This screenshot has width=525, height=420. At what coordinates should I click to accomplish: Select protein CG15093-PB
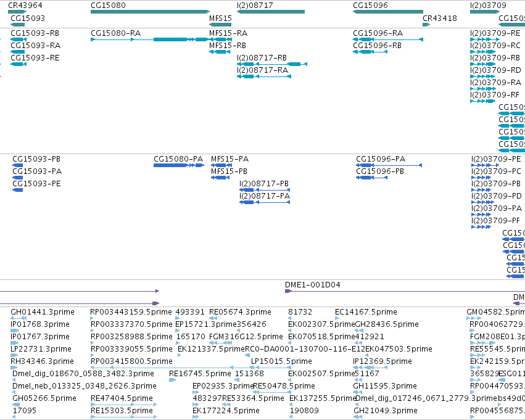[17, 165]
